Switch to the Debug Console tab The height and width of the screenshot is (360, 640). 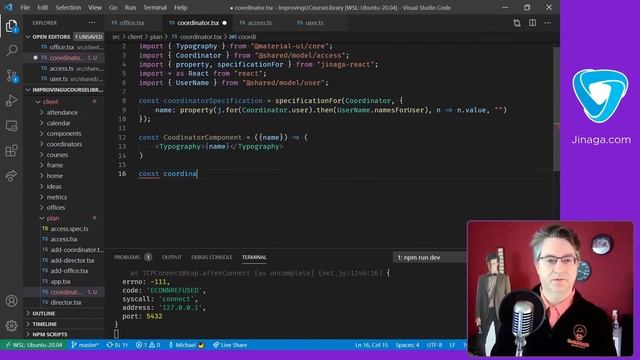point(211,257)
